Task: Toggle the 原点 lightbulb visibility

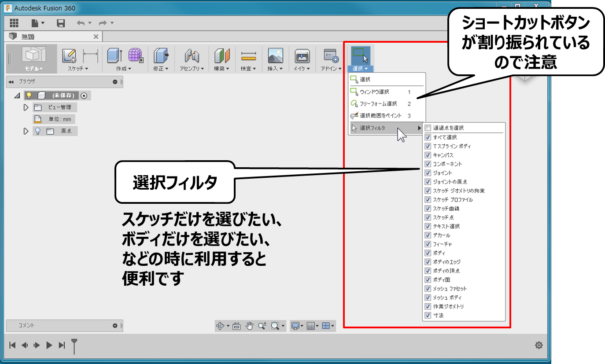Action: (x=38, y=131)
